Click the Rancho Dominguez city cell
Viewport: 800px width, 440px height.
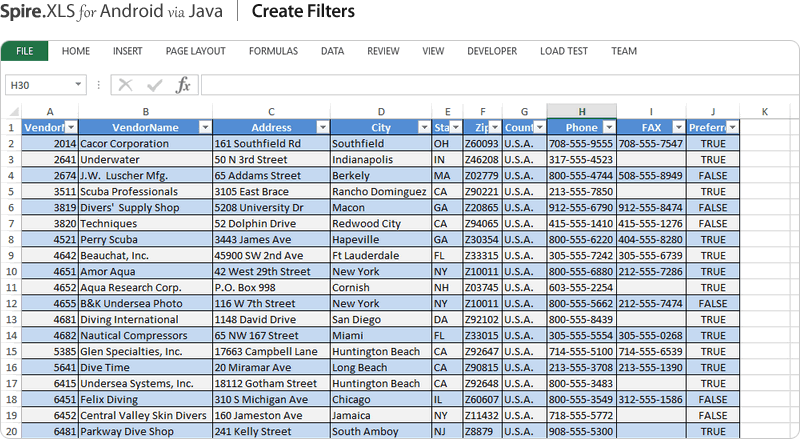pos(380,192)
